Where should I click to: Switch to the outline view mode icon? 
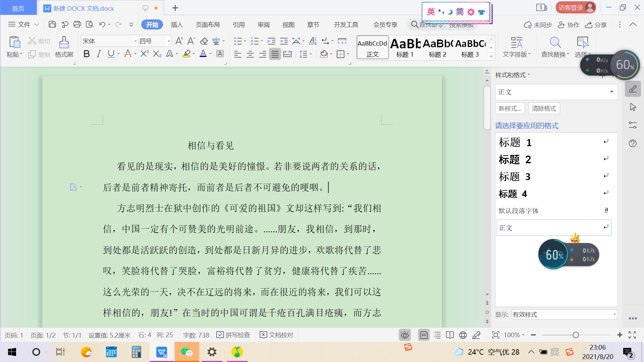coord(437,335)
